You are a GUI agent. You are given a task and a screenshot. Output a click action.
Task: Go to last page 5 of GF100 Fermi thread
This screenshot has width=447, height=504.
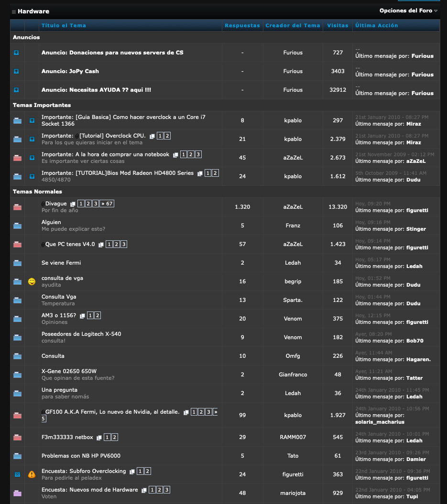click(x=44, y=418)
